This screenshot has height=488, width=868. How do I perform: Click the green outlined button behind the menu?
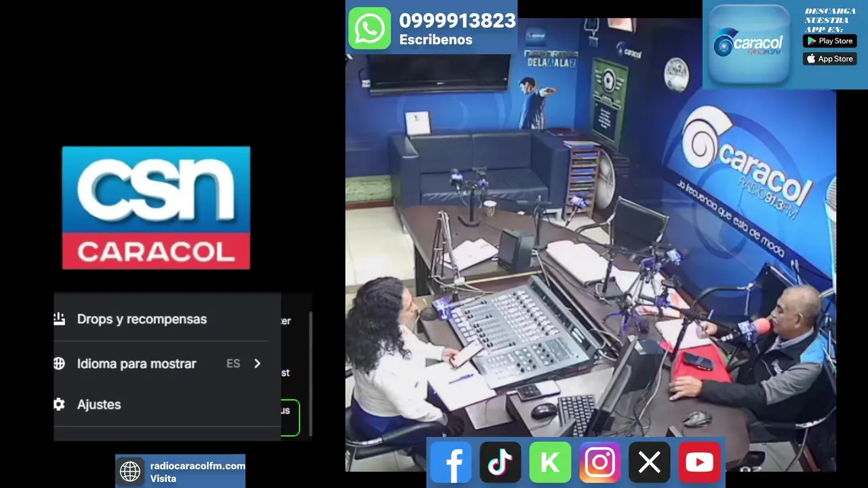290,418
